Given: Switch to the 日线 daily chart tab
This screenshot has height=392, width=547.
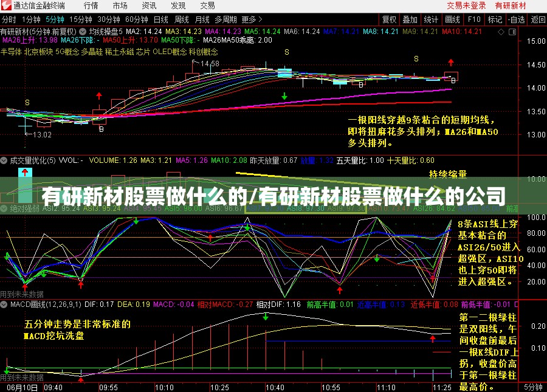Looking at the screenshot, I should (161, 19).
